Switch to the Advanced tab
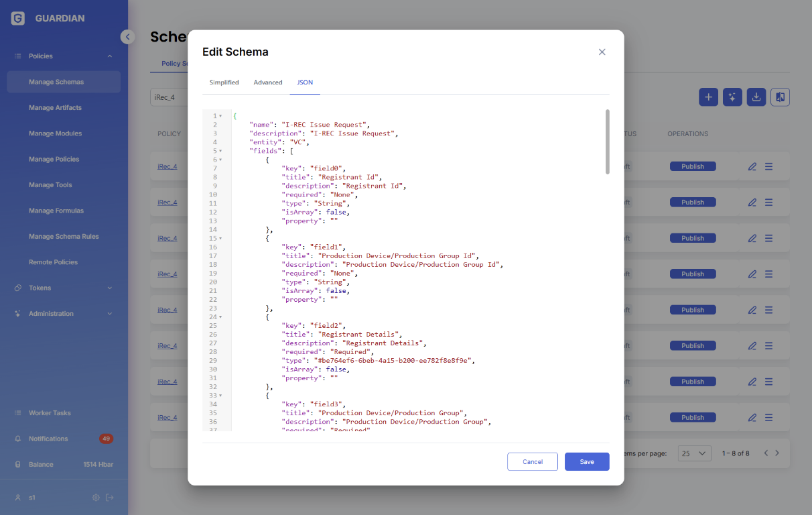The image size is (812, 515). pos(267,82)
